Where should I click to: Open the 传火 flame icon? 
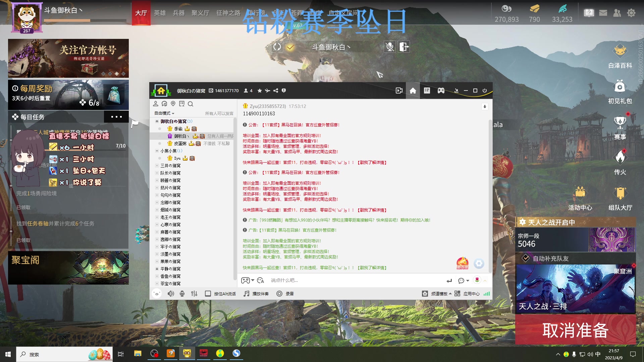[x=620, y=163]
